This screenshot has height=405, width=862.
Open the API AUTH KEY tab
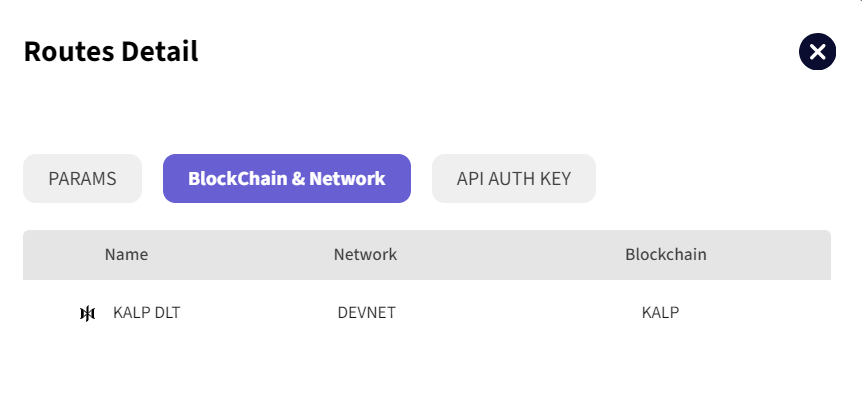(514, 179)
